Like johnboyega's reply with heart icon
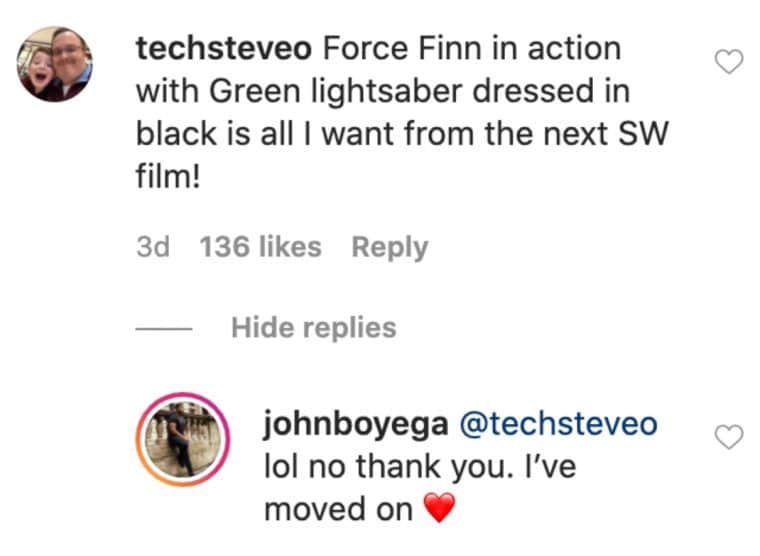Image resolution: width=760 pixels, height=556 pixels. click(x=731, y=436)
